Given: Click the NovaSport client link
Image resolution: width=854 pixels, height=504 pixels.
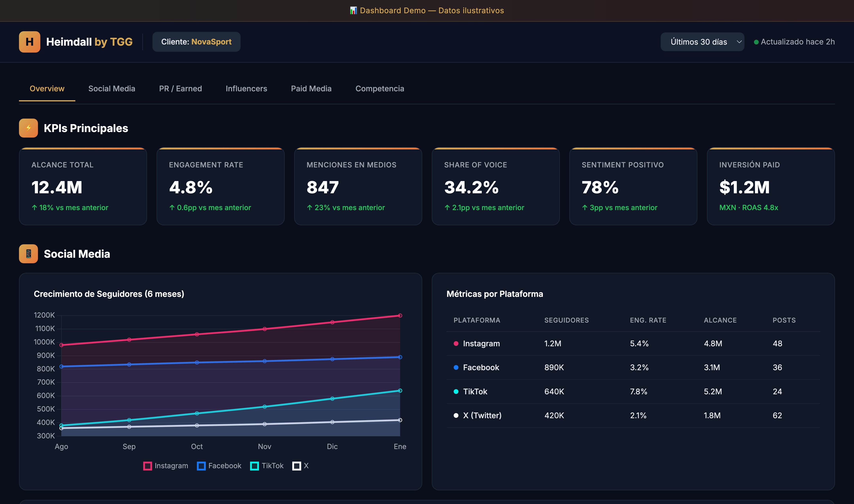Looking at the screenshot, I should point(211,42).
